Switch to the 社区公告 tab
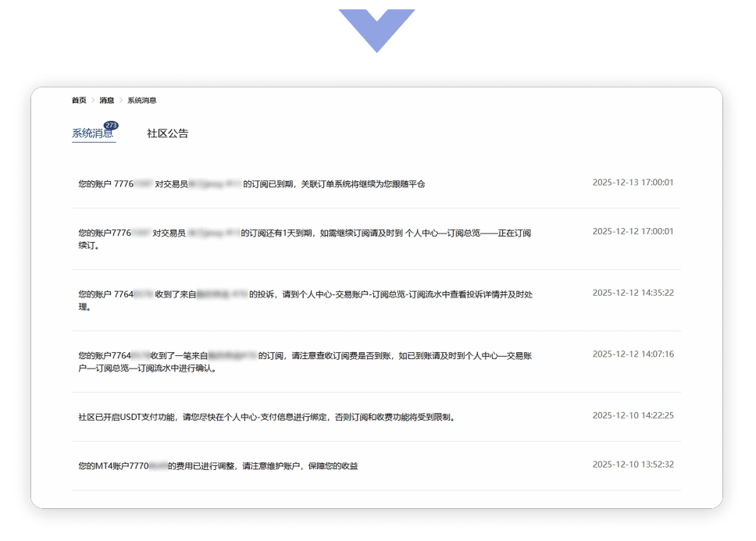 point(167,133)
